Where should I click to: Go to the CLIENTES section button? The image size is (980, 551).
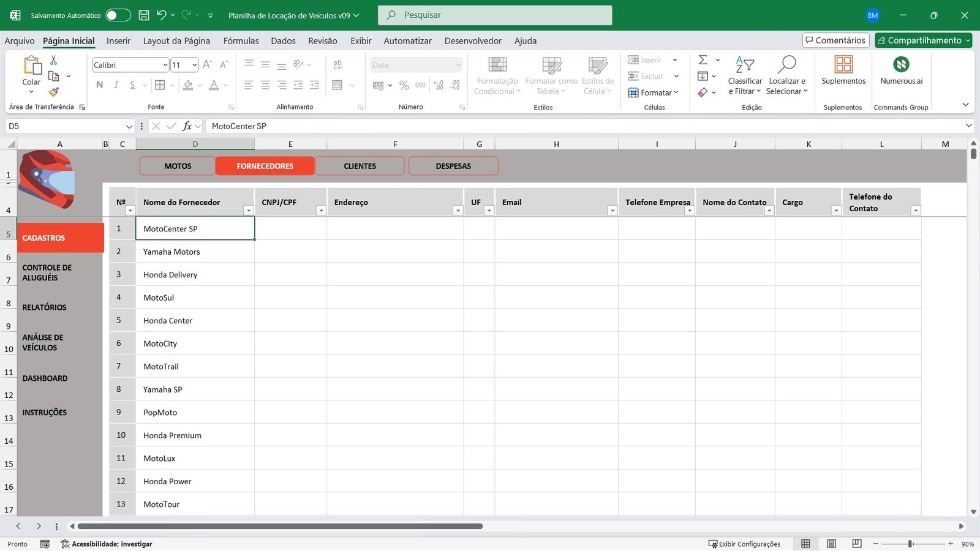[x=360, y=166]
